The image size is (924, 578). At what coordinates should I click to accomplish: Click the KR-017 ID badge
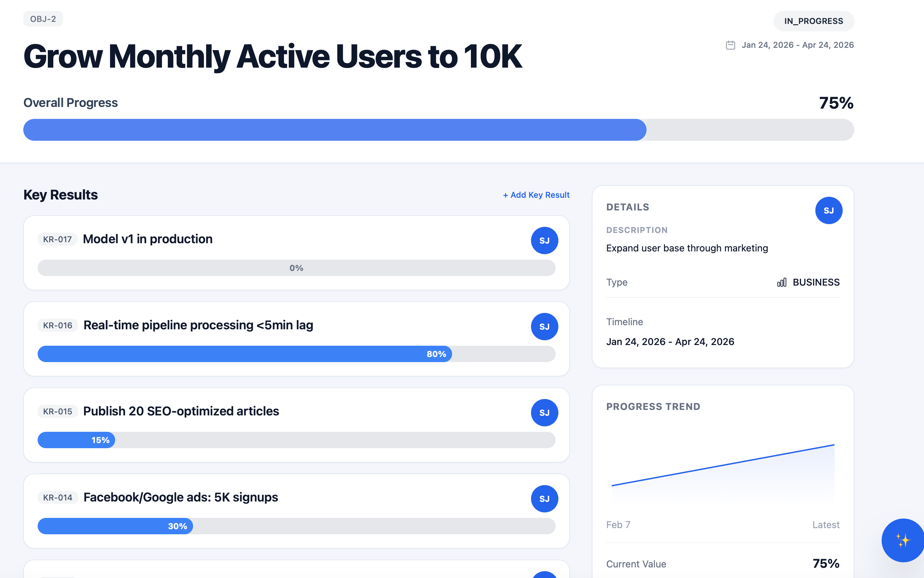coord(57,239)
